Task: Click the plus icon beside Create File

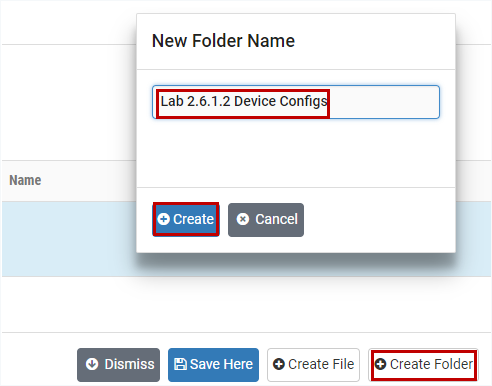Action: click(279, 364)
